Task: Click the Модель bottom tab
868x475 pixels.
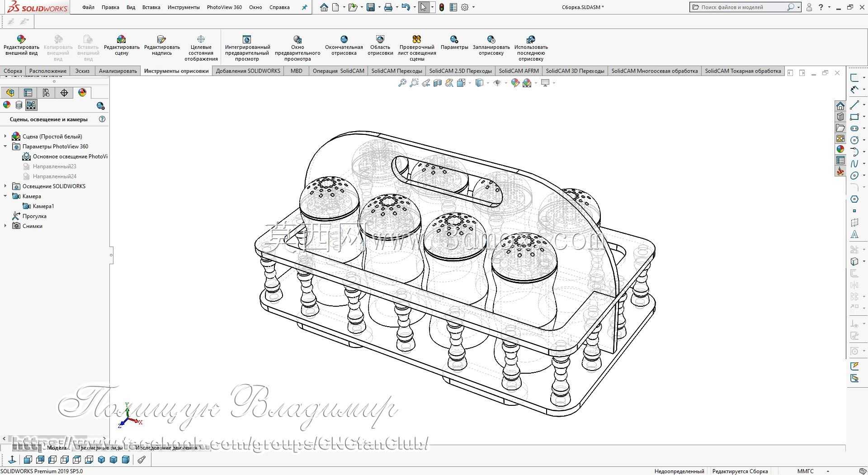Action: coord(57,448)
